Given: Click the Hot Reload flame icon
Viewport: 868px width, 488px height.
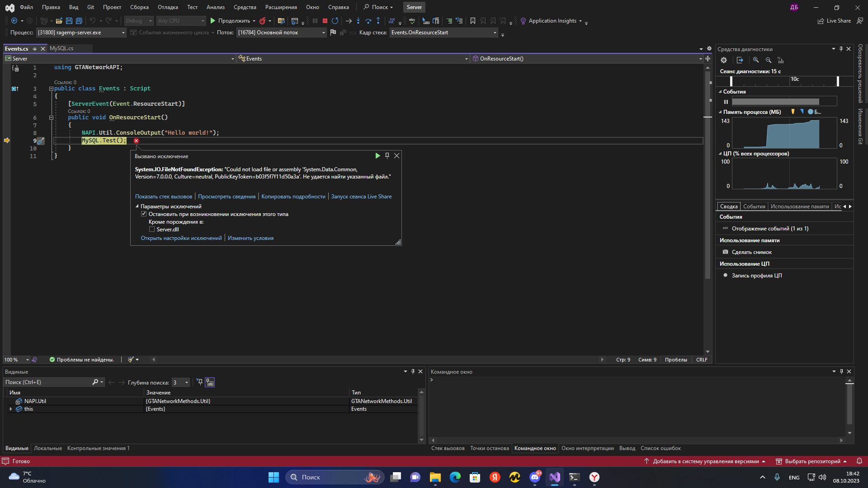Looking at the screenshot, I should point(262,21).
